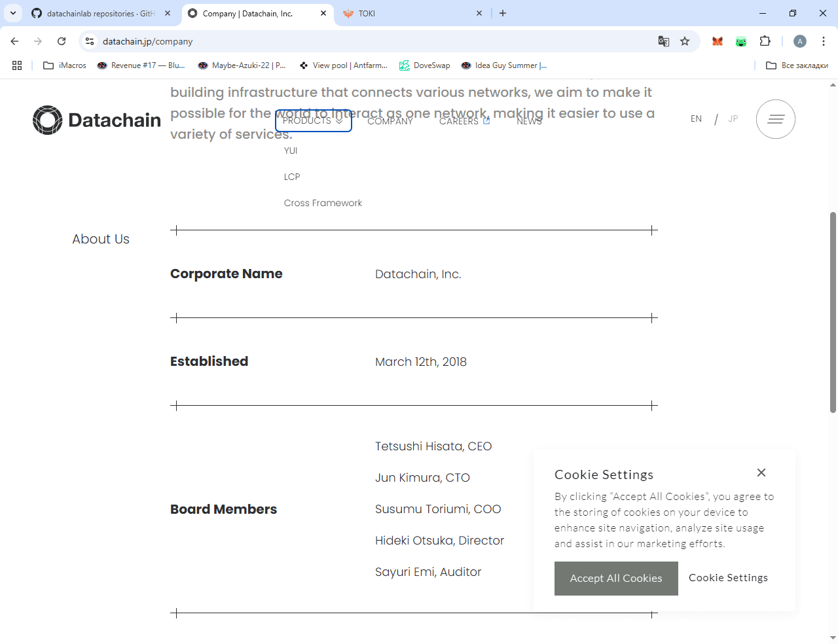838x644 pixels.
Task: Open the green frog extension icon
Action: (741, 41)
